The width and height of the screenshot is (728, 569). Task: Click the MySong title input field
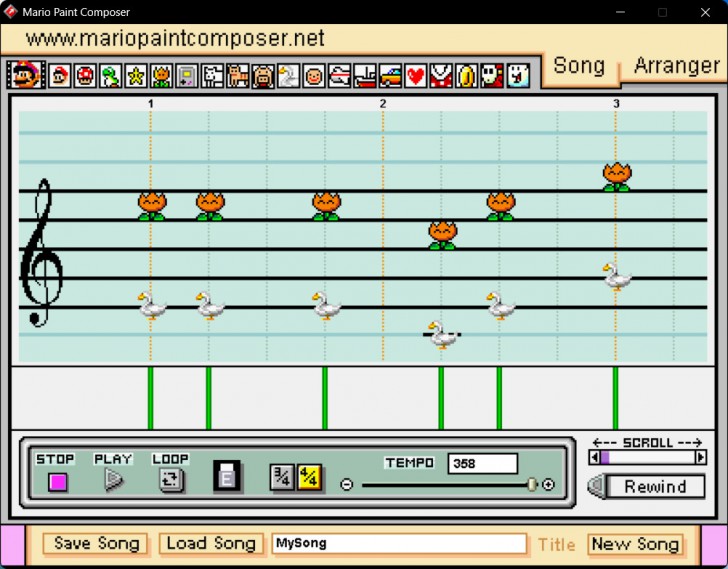(399, 543)
